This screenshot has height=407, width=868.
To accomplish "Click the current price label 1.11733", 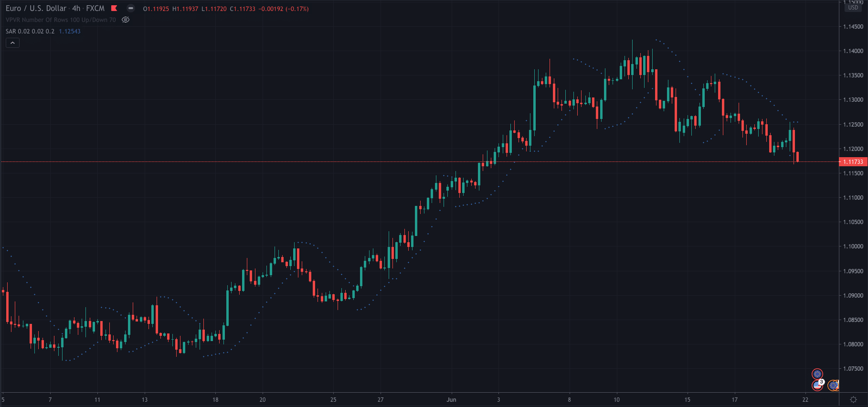I will click(x=853, y=162).
